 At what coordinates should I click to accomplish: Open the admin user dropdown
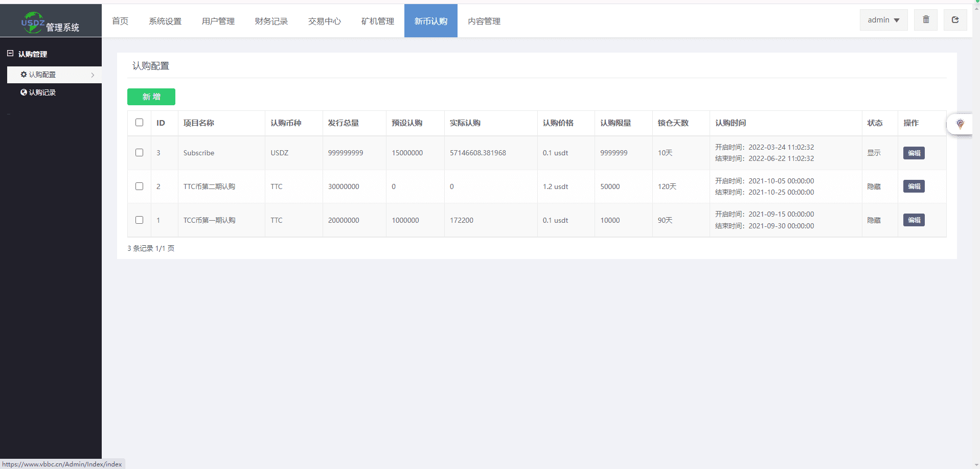tap(883, 20)
